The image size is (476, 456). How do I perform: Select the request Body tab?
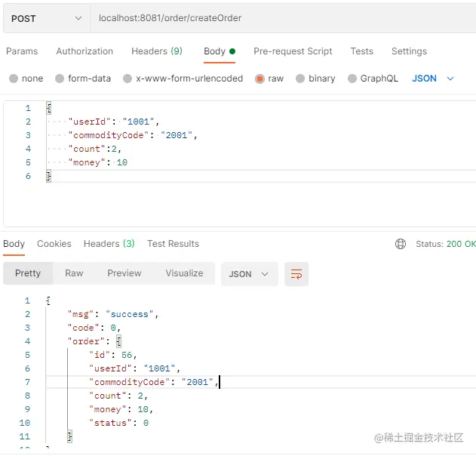click(x=220, y=51)
